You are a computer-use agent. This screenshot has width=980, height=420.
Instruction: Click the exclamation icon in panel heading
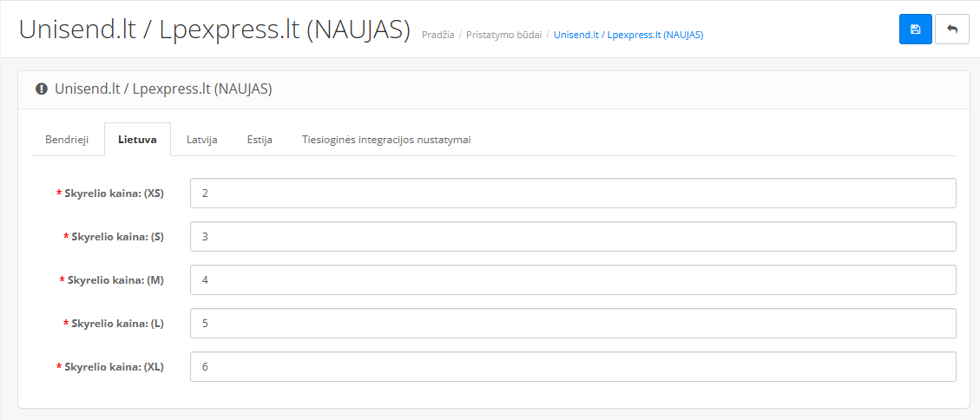41,89
